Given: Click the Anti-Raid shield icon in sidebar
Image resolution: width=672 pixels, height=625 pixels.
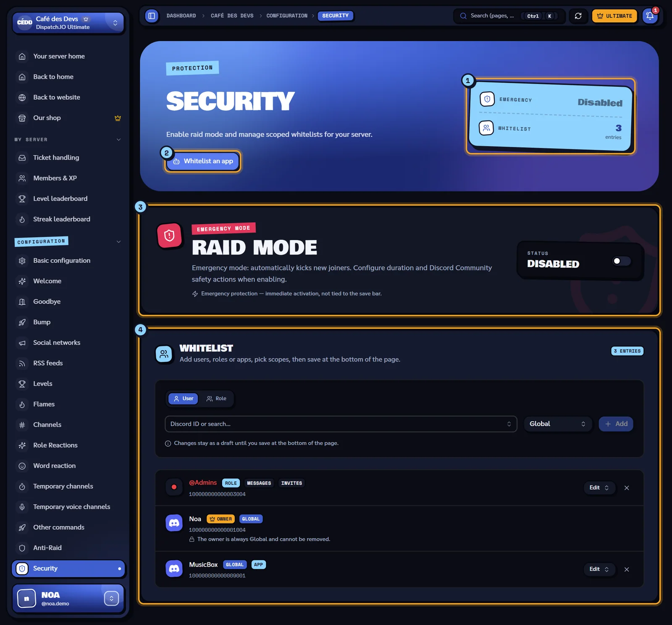Looking at the screenshot, I should pyautogui.click(x=22, y=548).
